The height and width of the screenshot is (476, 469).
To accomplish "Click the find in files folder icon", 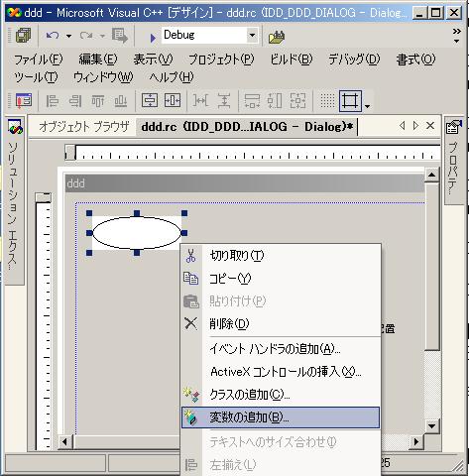I will coord(277,37).
